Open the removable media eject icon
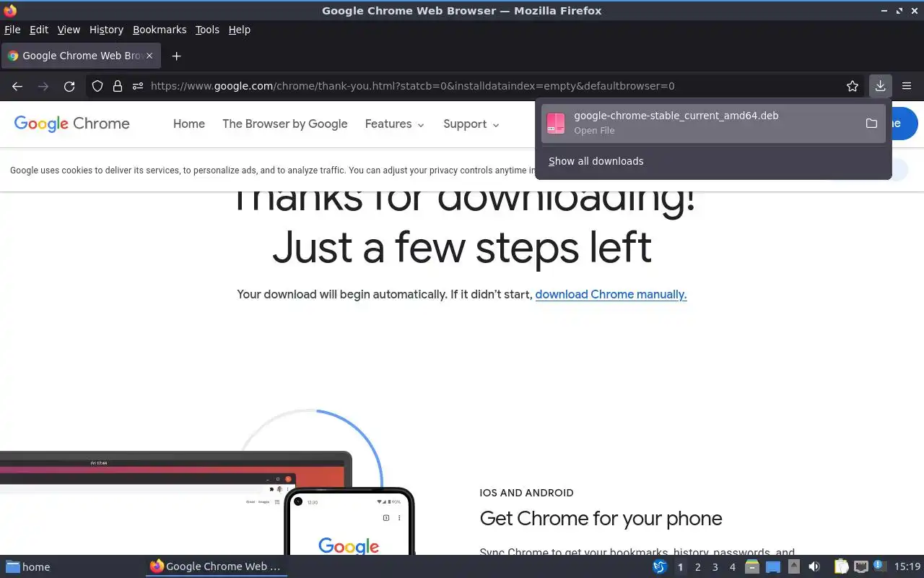 [x=793, y=567]
